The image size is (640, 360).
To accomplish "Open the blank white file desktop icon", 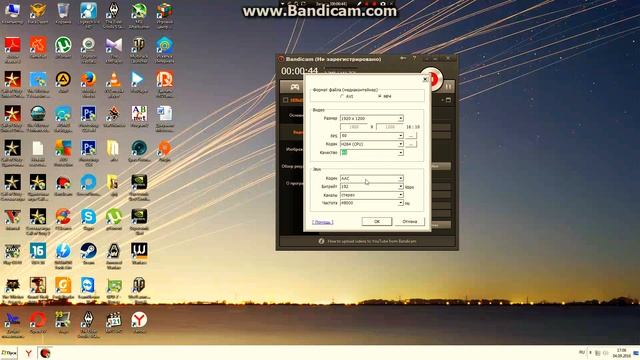I will [38, 152].
